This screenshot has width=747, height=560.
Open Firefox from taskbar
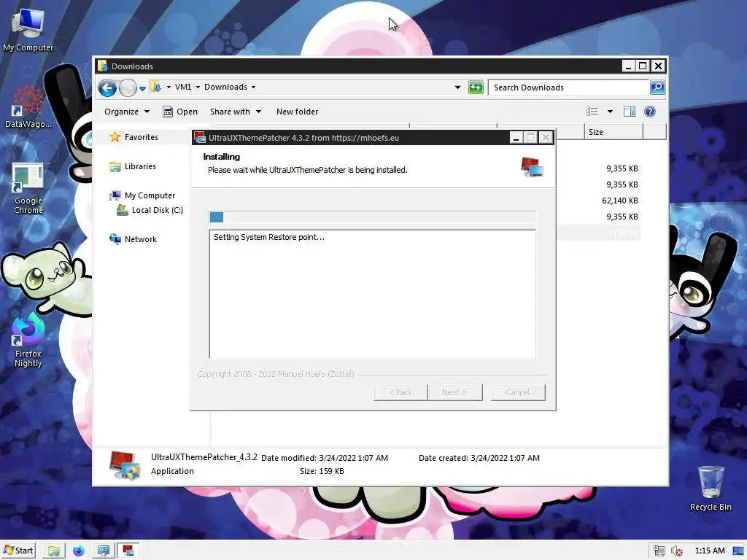78,551
